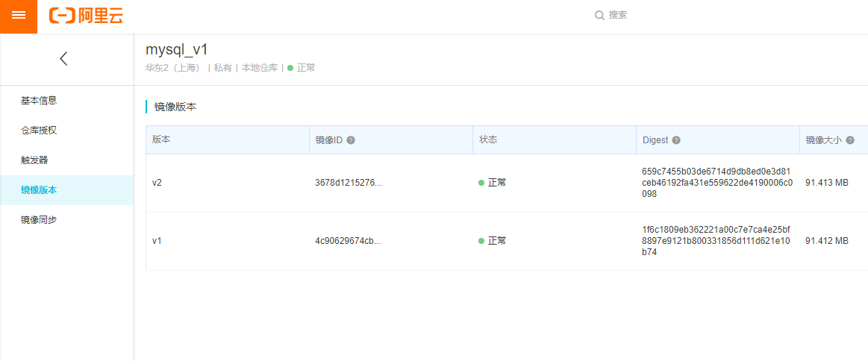Click version v2 in the table
868x361 pixels.
click(157, 183)
